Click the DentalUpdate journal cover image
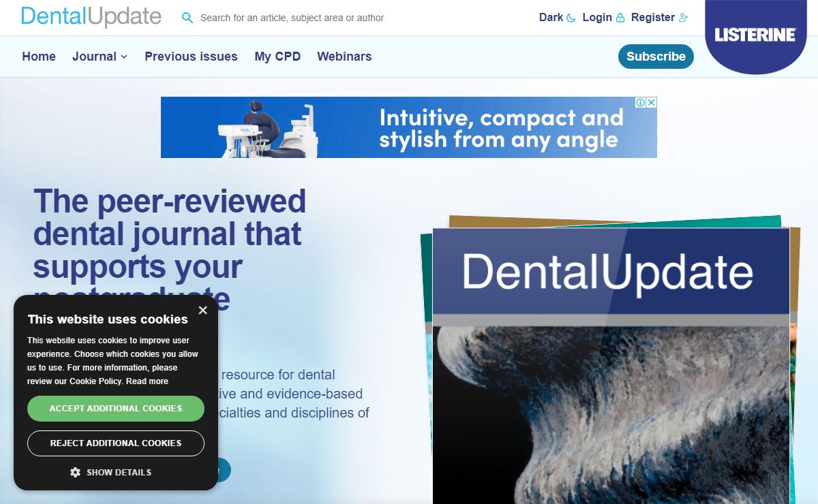Image resolution: width=818 pixels, height=504 pixels. pyautogui.click(x=611, y=366)
